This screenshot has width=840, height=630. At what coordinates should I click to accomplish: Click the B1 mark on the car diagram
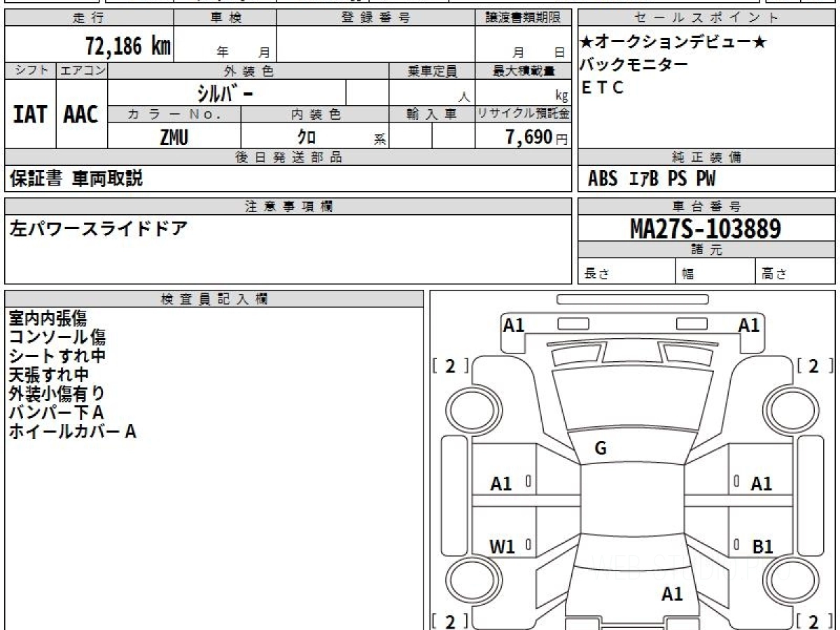pos(762,547)
